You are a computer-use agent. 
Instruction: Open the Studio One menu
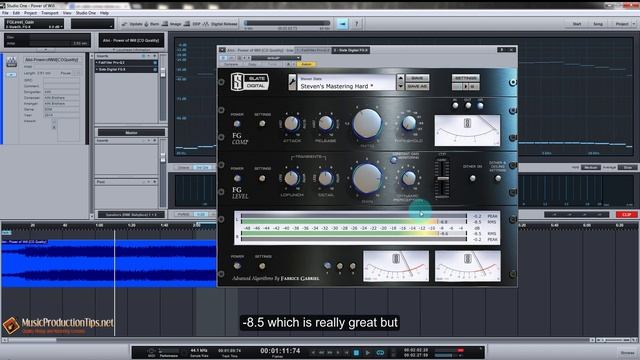86,13
